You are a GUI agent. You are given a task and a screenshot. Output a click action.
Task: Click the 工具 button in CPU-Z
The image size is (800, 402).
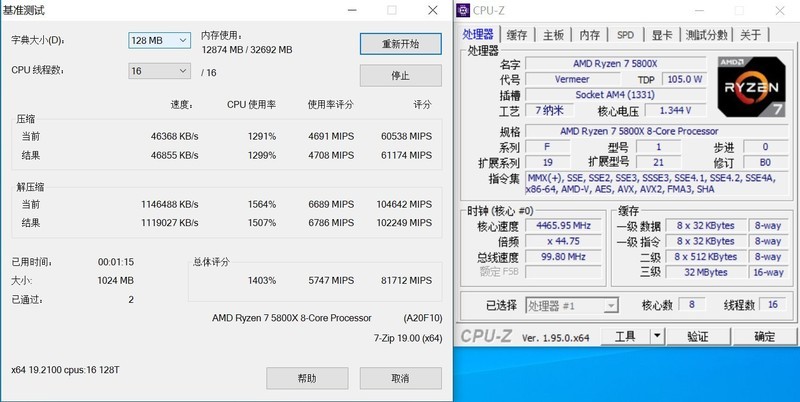[x=626, y=336]
